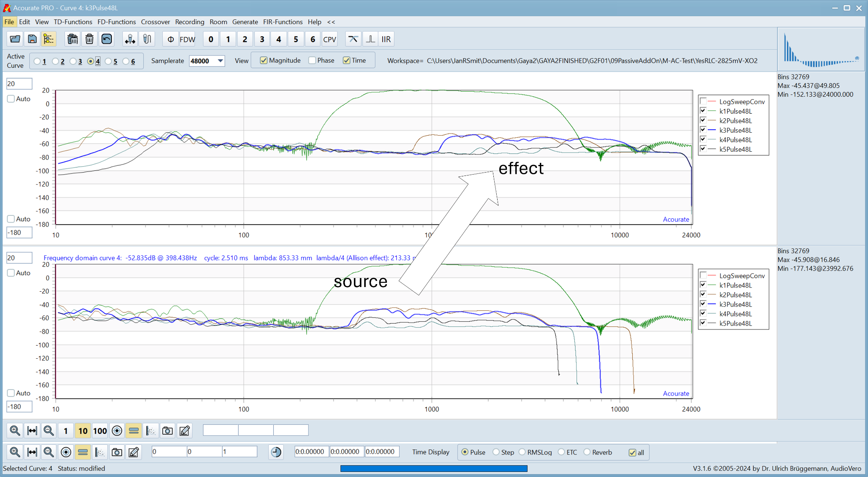Open the FD-Functions menu

coord(117,22)
